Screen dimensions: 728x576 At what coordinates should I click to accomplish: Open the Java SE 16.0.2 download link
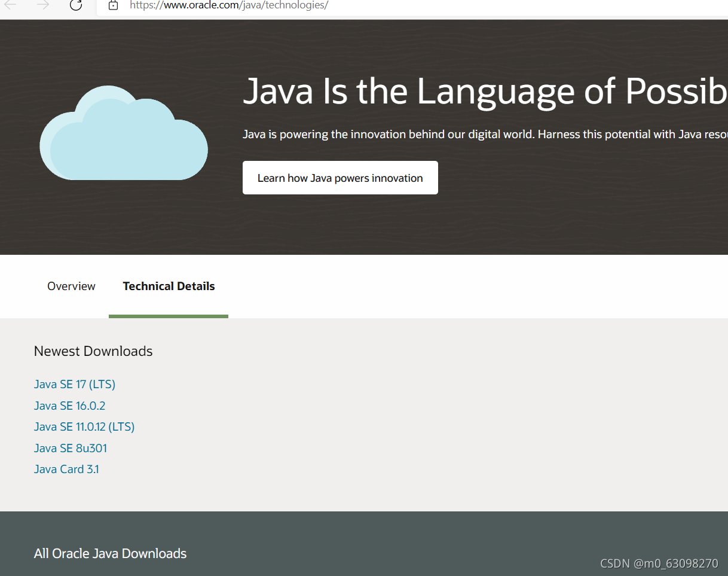(69, 406)
